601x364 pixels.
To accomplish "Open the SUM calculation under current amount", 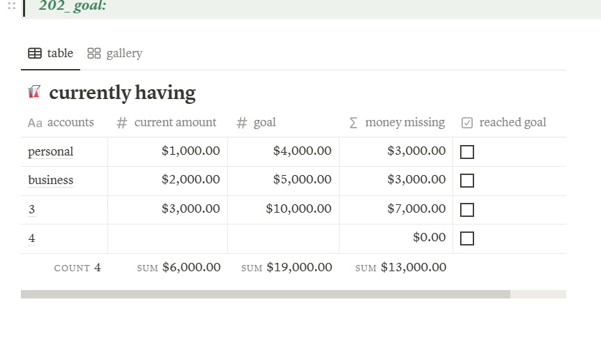I will tap(178, 268).
